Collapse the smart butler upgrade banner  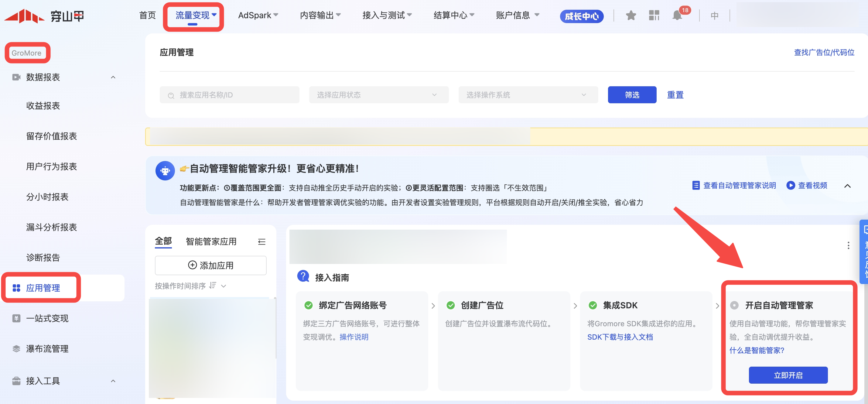pyautogui.click(x=847, y=186)
